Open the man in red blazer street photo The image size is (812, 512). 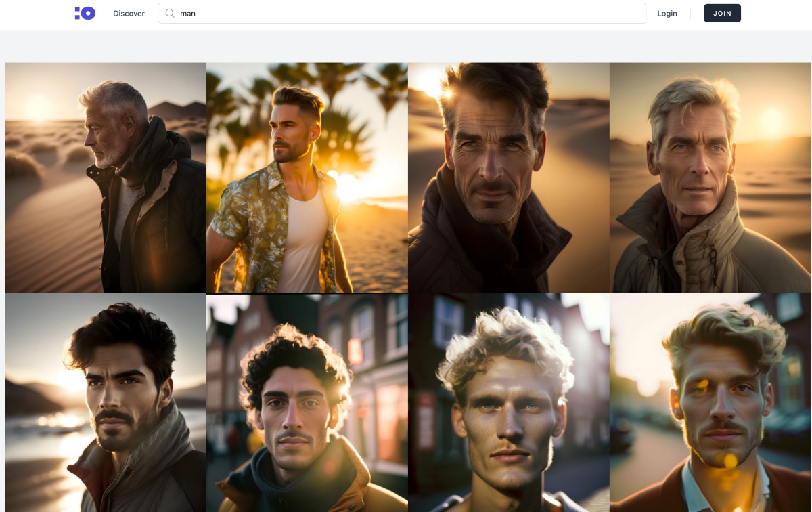pyautogui.click(x=710, y=402)
